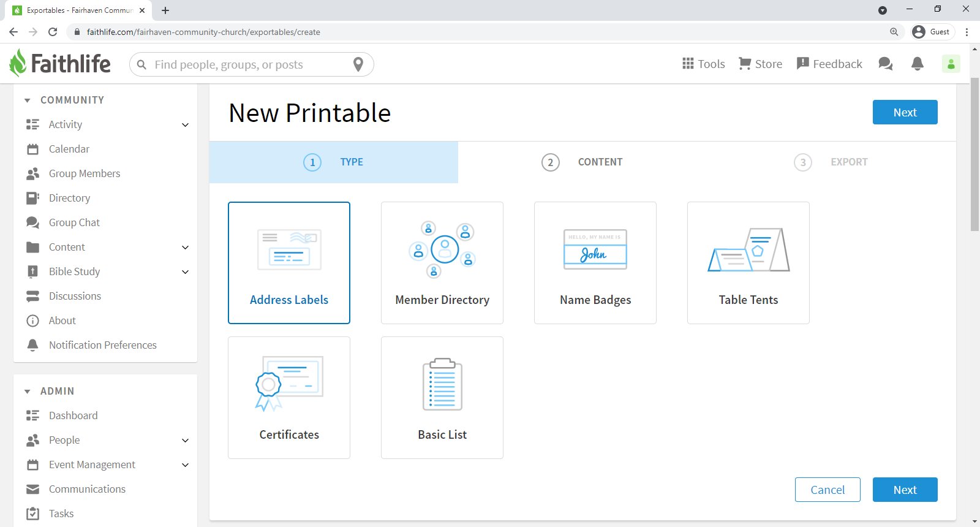
Task: Reload the page with browser refresh
Action: (x=53, y=32)
